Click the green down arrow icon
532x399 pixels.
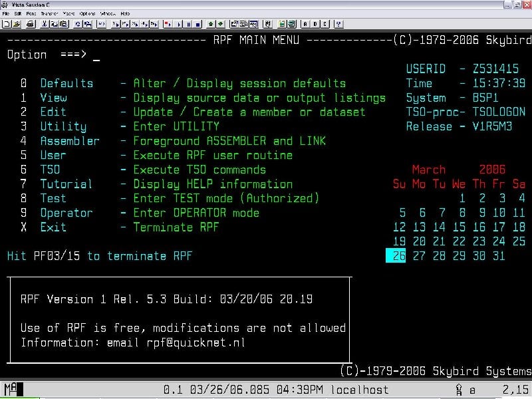coord(220,24)
